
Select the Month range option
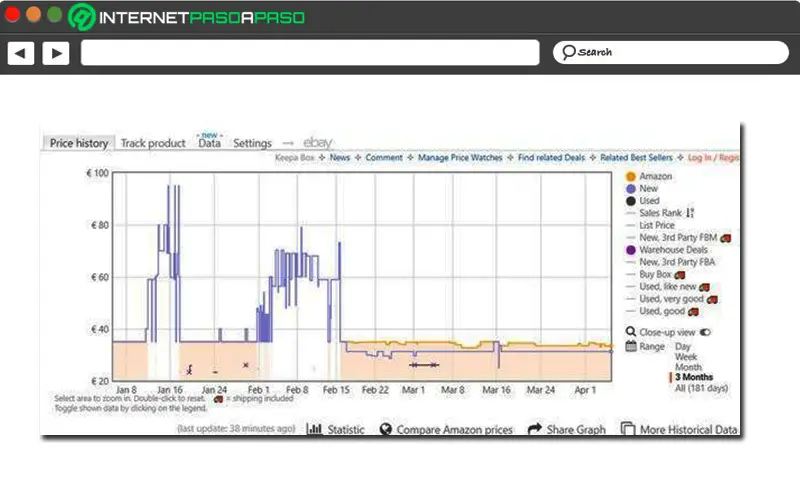click(688, 367)
